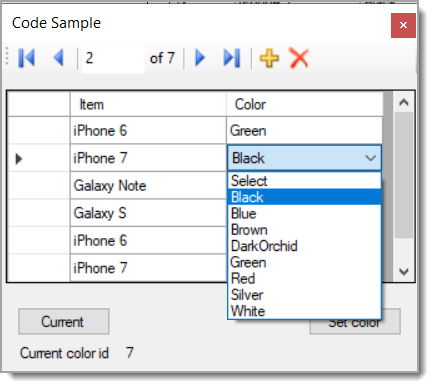Viewport: 434px width, 388px height.
Task: Click the Current button
Action: pyautogui.click(x=64, y=322)
